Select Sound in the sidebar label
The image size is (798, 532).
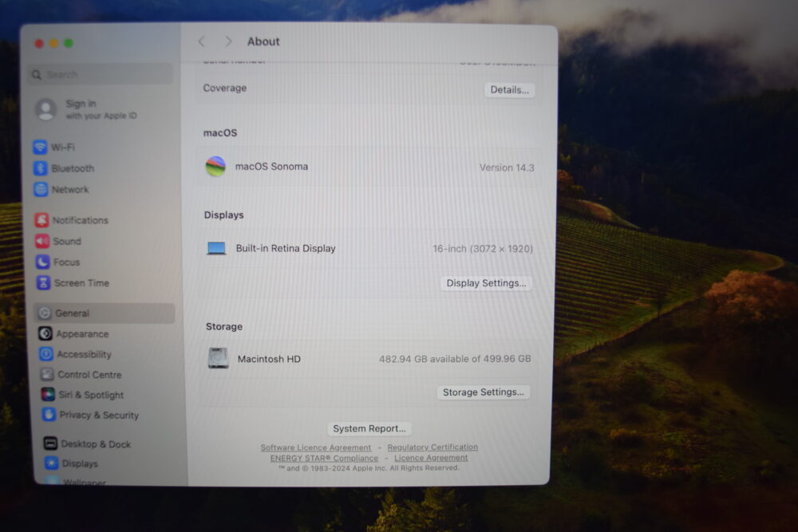click(67, 241)
